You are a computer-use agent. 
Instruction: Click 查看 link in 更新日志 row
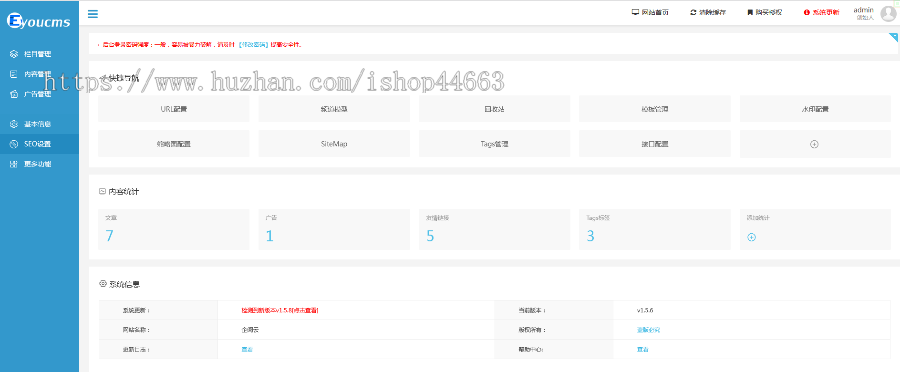click(x=247, y=349)
